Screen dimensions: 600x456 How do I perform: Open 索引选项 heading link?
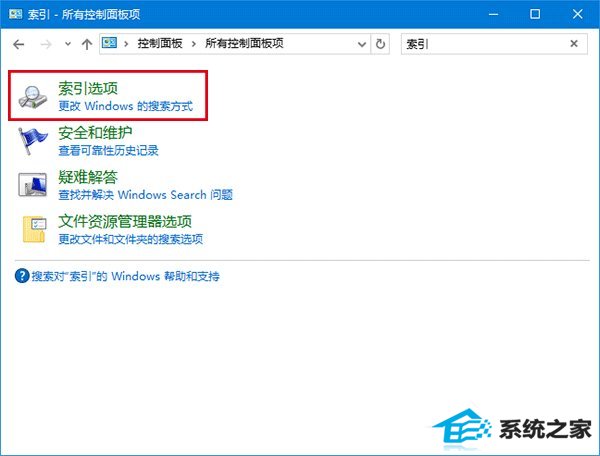(88, 88)
